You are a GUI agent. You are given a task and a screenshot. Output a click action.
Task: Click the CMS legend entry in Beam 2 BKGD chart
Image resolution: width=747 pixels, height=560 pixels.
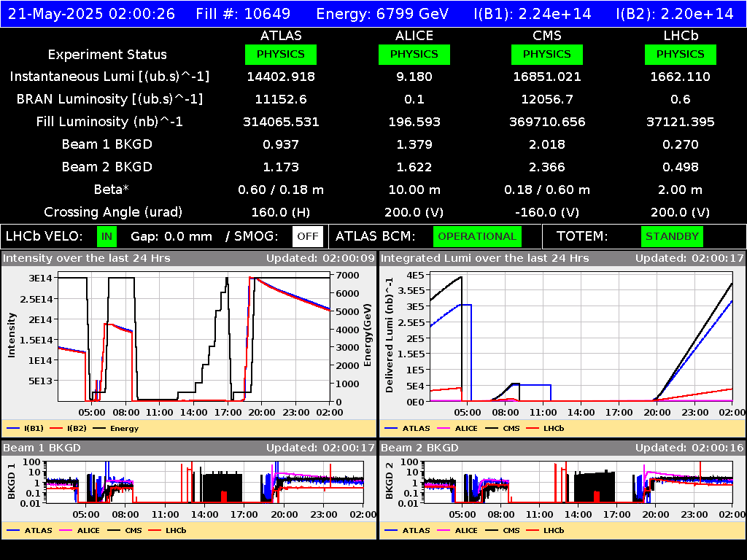(503, 531)
